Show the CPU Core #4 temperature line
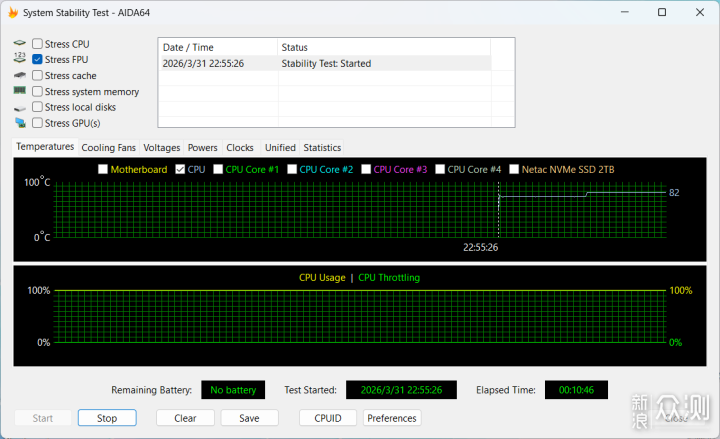The image size is (720, 439). (440, 169)
